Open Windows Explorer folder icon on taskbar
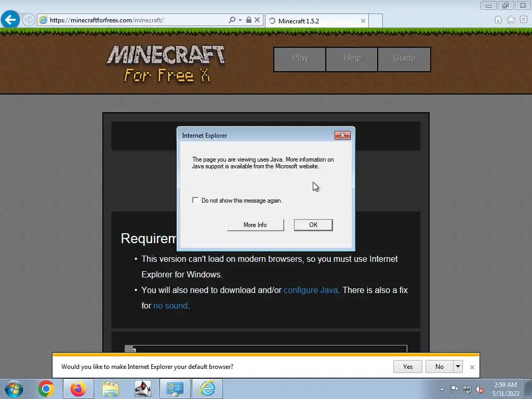Screen dimensions: 532x399 (111, 389)
